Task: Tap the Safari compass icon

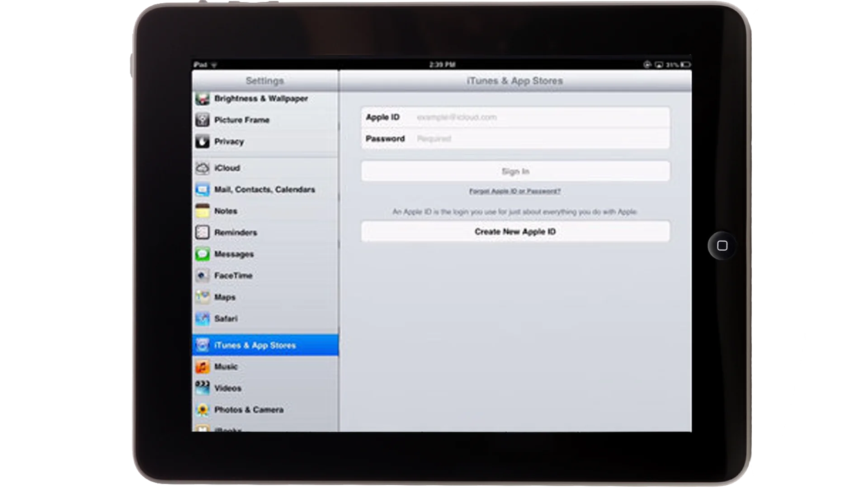Action: point(203,319)
